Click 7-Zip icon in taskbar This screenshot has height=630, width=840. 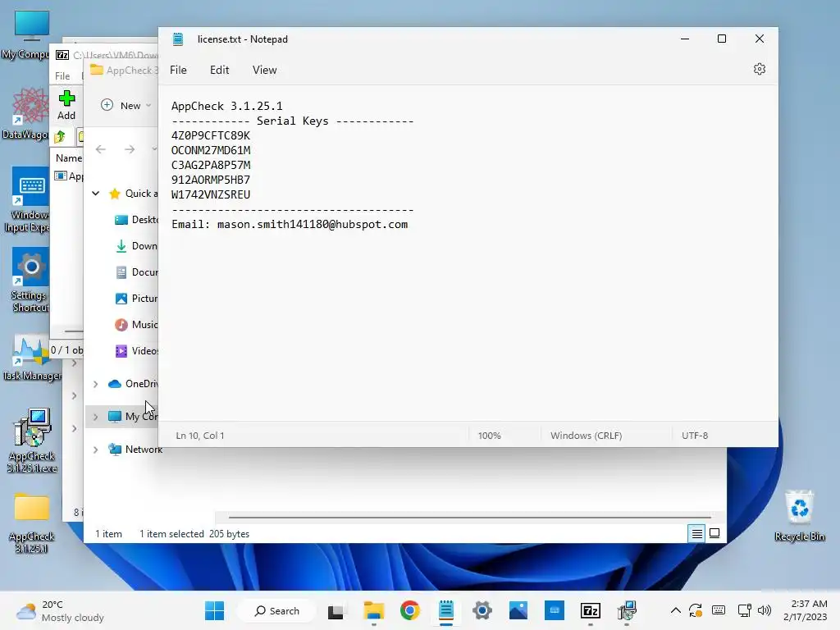pyautogui.click(x=591, y=610)
